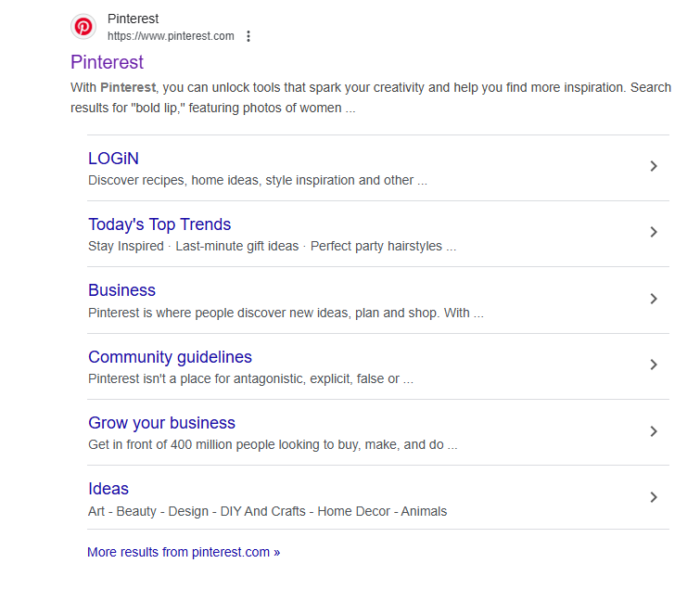
Task: Open the three-dot menu beside the Pinterest URL
Action: point(248,36)
